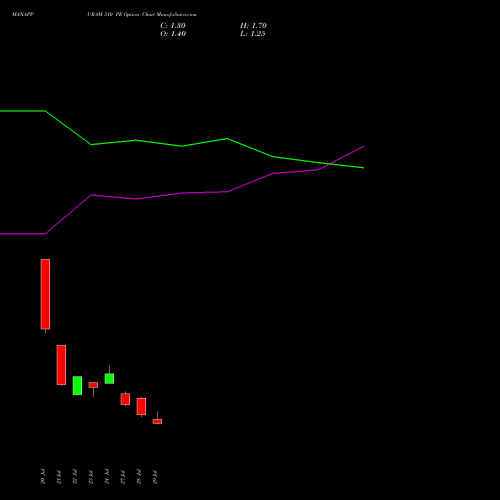Select the red candlestick for 27 Jul
Viewport: 500px width, 500px height.
125,399
